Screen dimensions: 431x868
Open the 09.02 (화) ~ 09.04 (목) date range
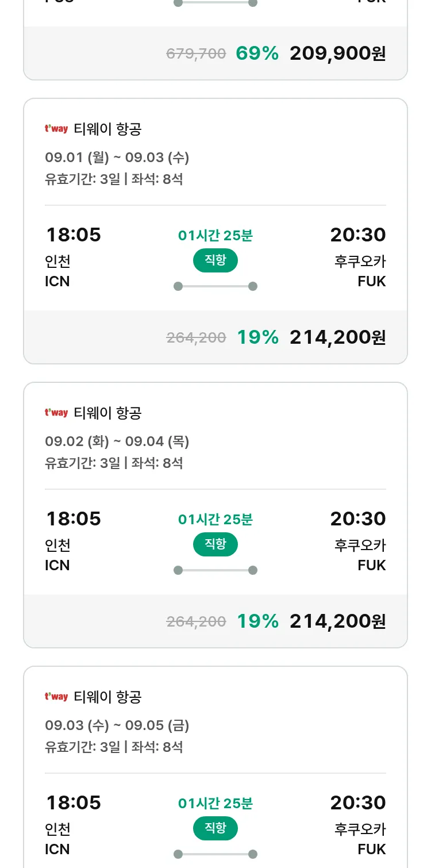point(117,441)
